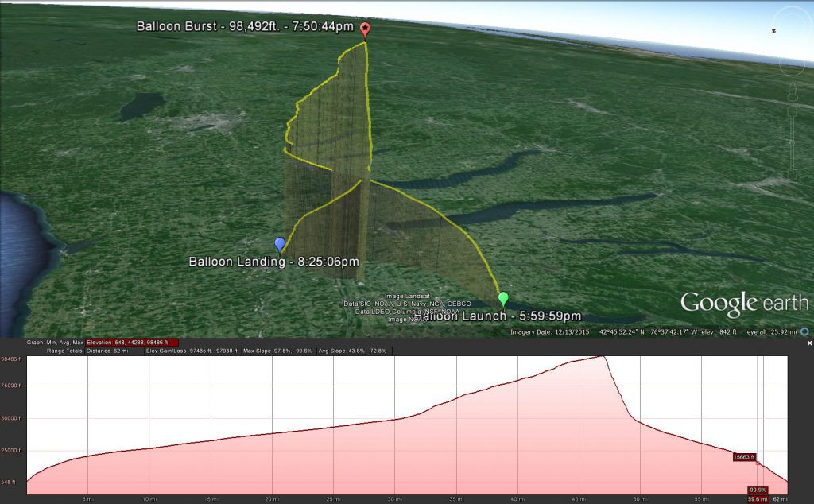Click the blue Balloon Landing placemark pin
Viewport: 814px width, 504px height.
pyautogui.click(x=279, y=244)
